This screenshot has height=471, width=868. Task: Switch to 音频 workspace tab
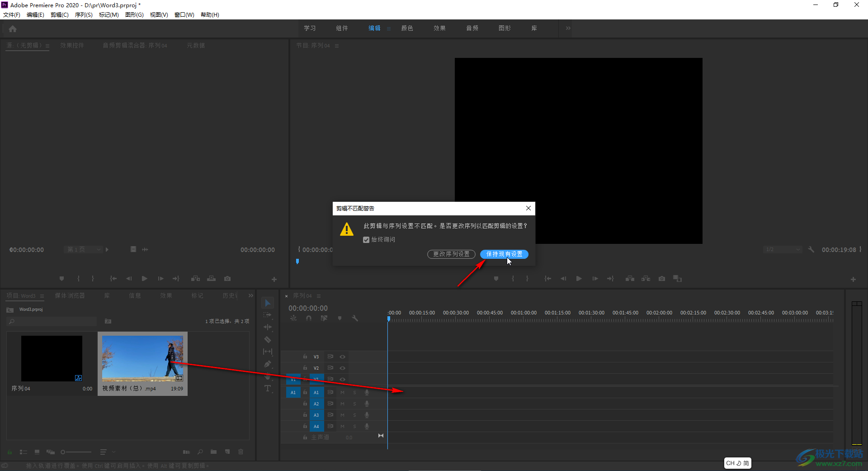(x=472, y=28)
